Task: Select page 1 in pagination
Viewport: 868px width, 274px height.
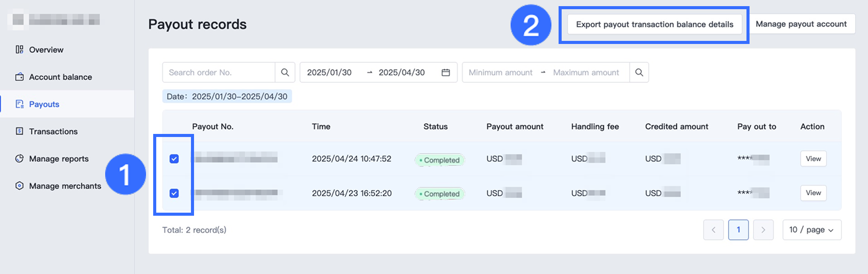Action: (738, 230)
